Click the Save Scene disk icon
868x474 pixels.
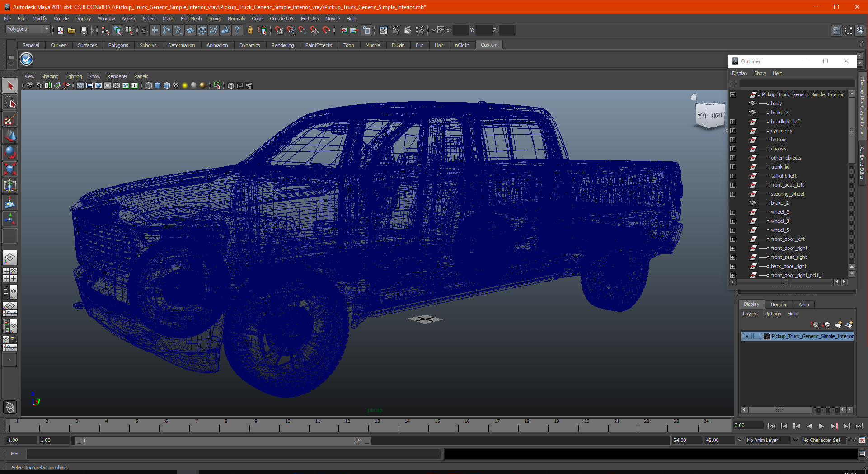pyautogui.click(x=84, y=30)
